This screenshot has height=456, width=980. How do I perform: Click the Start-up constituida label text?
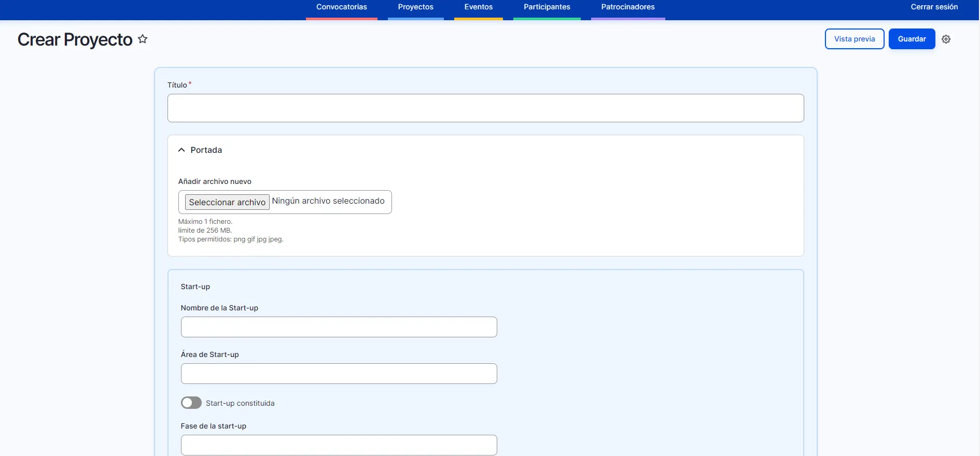point(240,404)
